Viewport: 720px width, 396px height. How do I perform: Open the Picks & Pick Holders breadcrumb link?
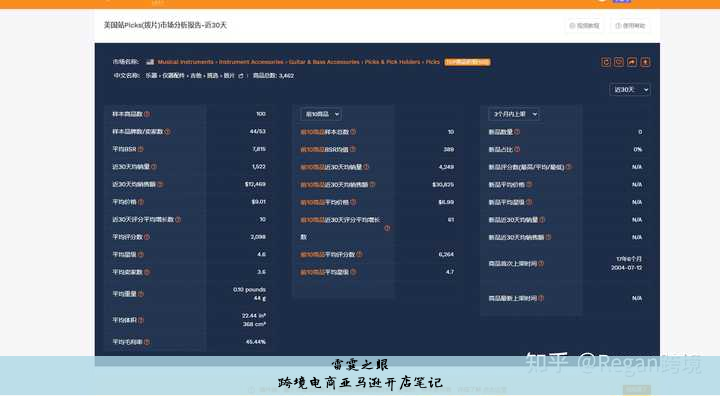[393, 62]
